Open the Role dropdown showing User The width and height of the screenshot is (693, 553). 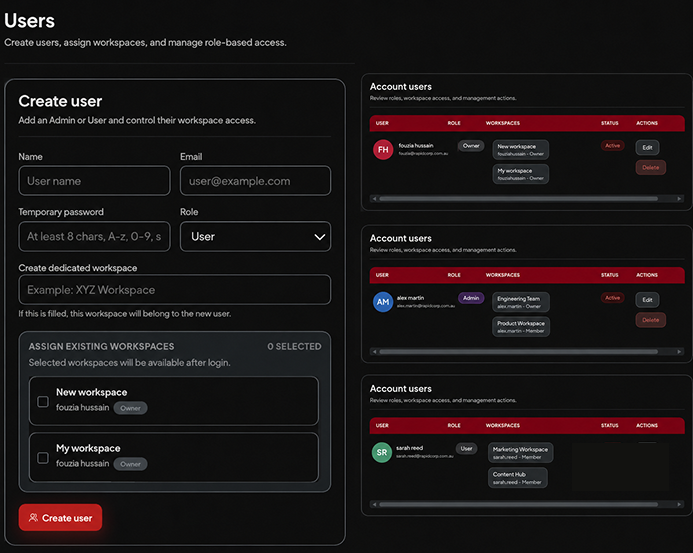pyautogui.click(x=255, y=236)
